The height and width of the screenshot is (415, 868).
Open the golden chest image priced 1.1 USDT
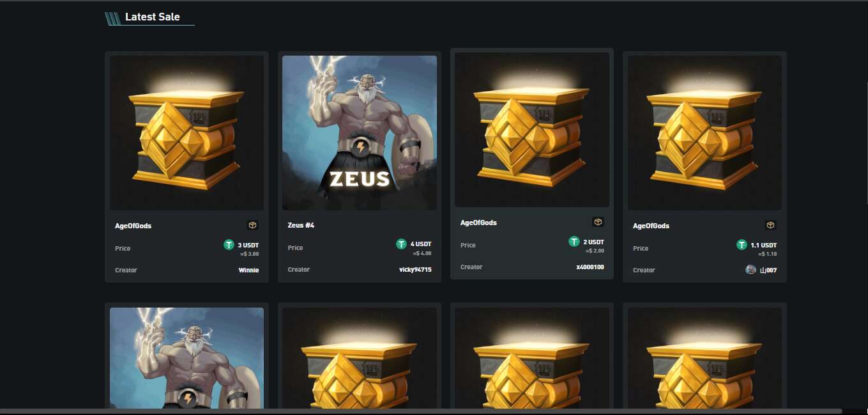point(704,133)
